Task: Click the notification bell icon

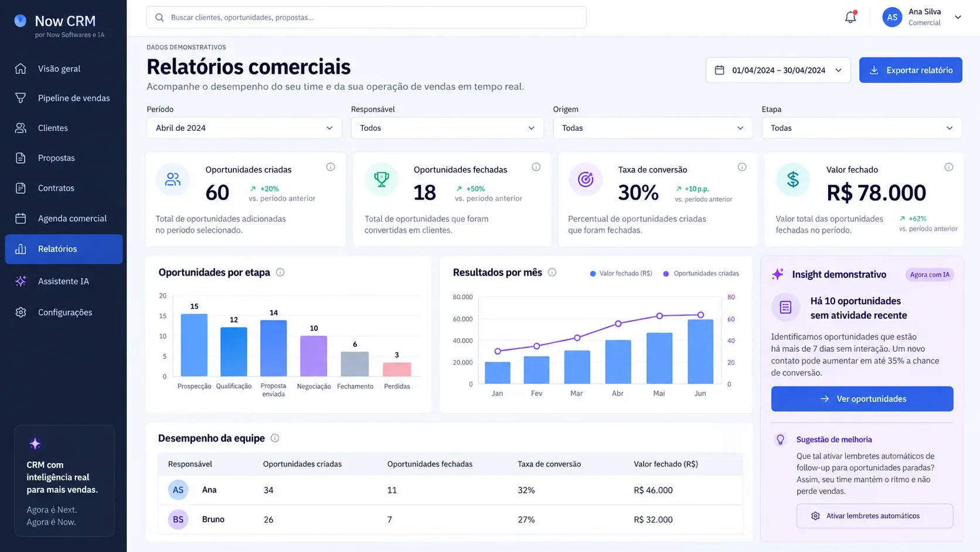Action: (x=850, y=17)
